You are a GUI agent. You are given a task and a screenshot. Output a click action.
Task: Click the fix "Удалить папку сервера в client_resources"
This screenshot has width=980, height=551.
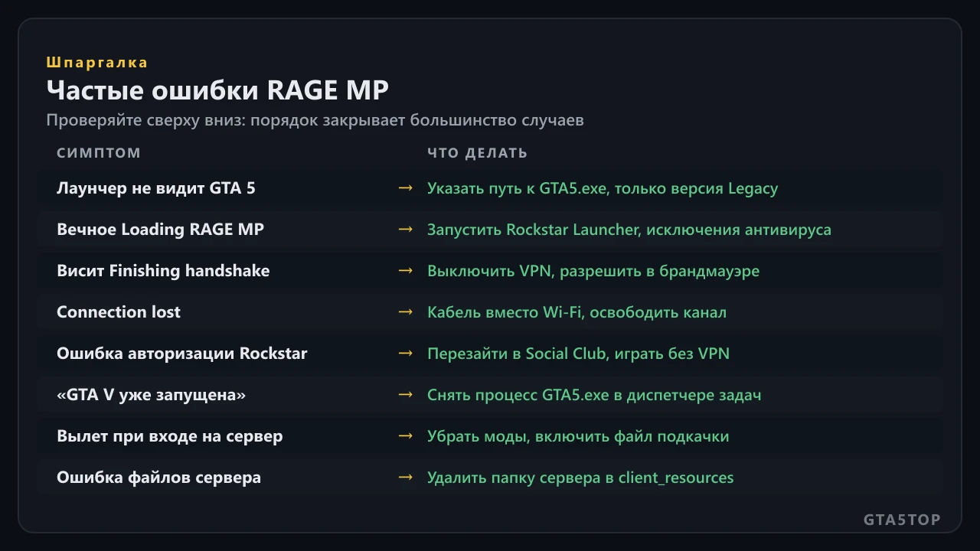click(x=580, y=478)
